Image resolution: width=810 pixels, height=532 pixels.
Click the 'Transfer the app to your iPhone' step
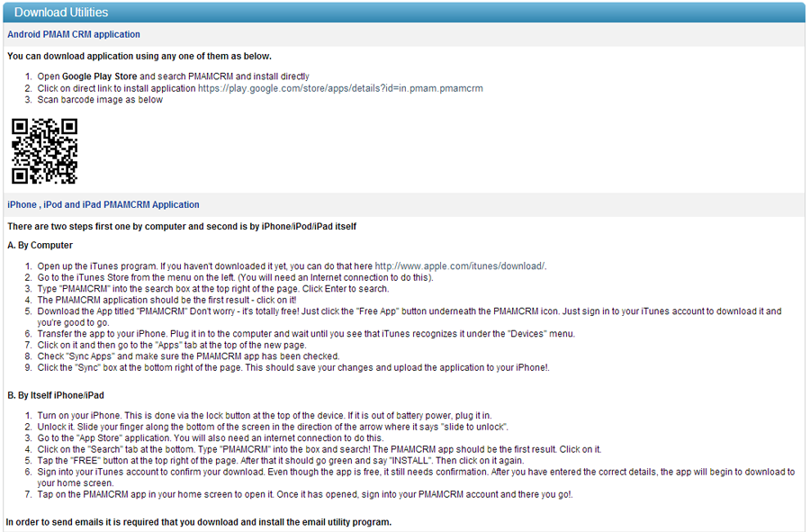coord(306,334)
